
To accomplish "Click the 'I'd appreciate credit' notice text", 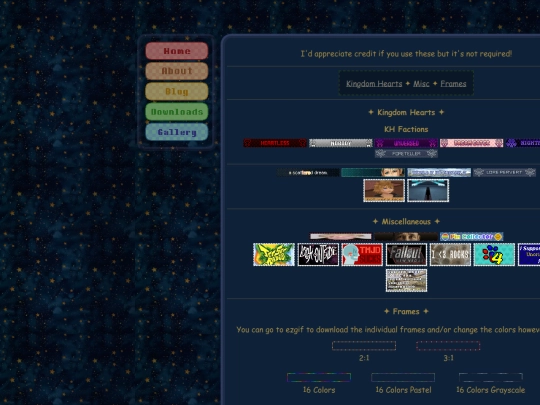I will click(x=406, y=54).
